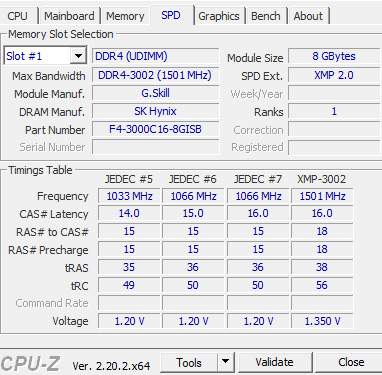Click the JEDEC #6 frequency 1066 MHz cell
The image size is (382, 375).
(193, 196)
